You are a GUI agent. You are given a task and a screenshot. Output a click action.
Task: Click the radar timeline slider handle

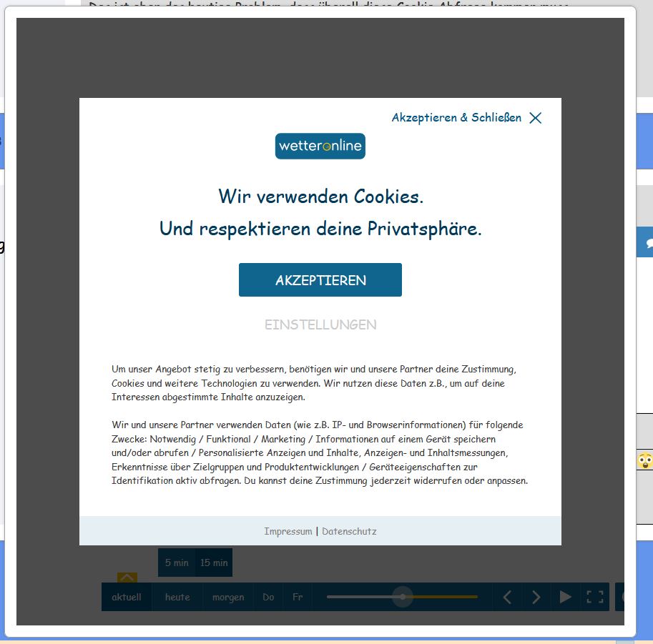click(403, 597)
